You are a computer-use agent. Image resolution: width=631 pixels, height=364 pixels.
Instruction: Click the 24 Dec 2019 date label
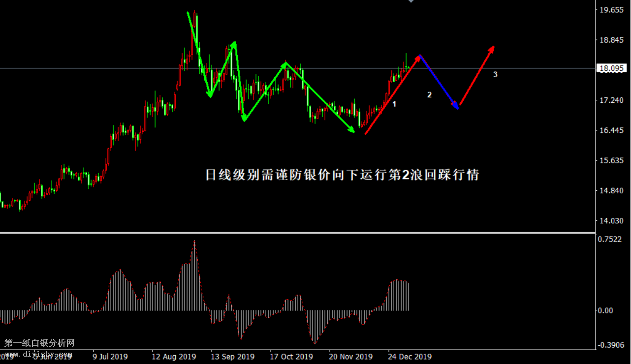[410, 357]
